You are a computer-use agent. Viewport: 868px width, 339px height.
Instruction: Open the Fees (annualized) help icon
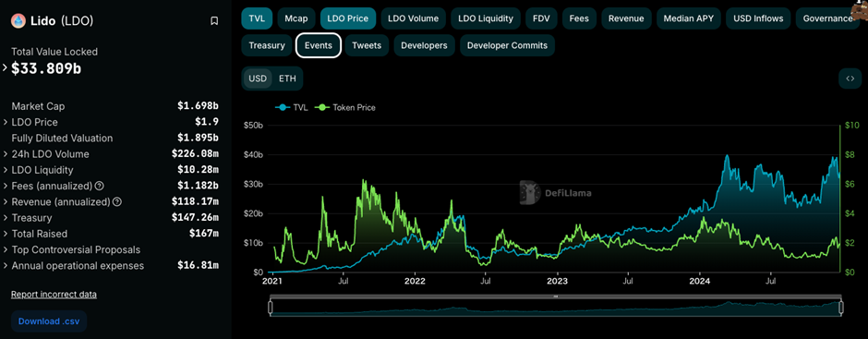pos(99,186)
